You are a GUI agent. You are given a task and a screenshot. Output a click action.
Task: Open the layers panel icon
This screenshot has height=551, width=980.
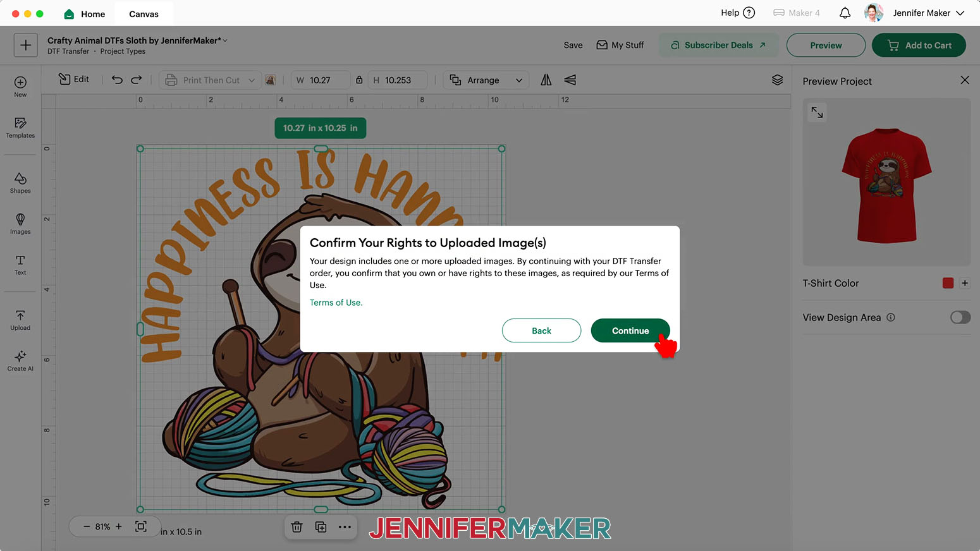[x=777, y=80]
